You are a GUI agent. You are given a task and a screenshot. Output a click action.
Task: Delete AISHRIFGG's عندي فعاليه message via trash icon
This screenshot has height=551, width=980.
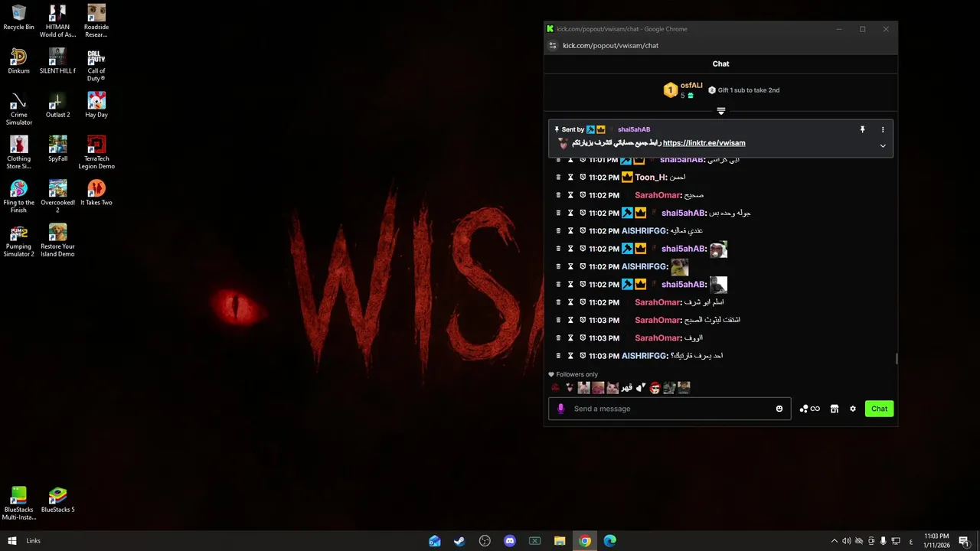tap(558, 231)
